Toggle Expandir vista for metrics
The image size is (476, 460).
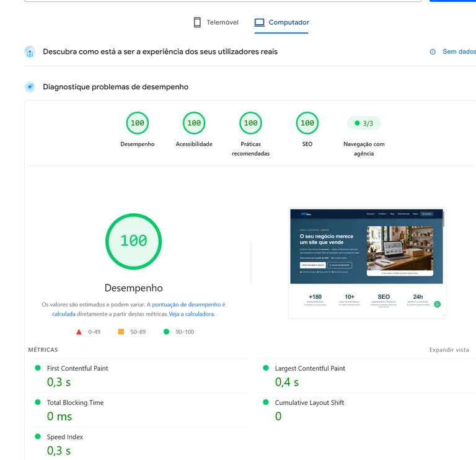click(449, 350)
